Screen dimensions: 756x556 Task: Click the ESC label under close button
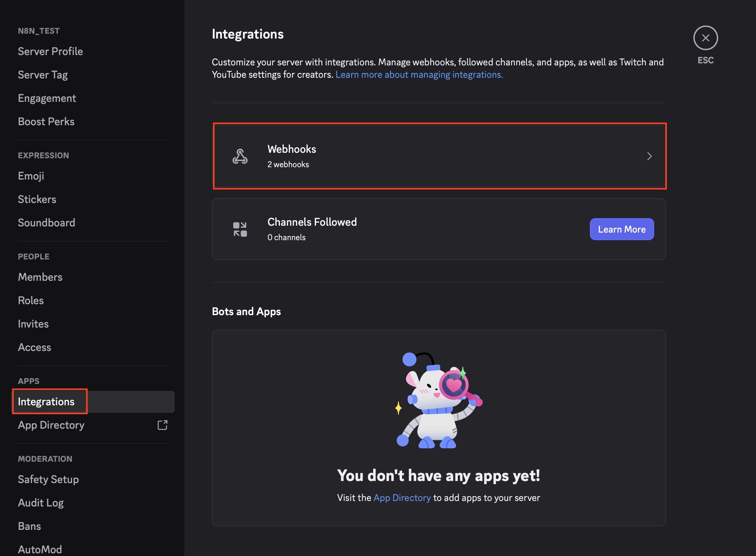pyautogui.click(x=705, y=60)
